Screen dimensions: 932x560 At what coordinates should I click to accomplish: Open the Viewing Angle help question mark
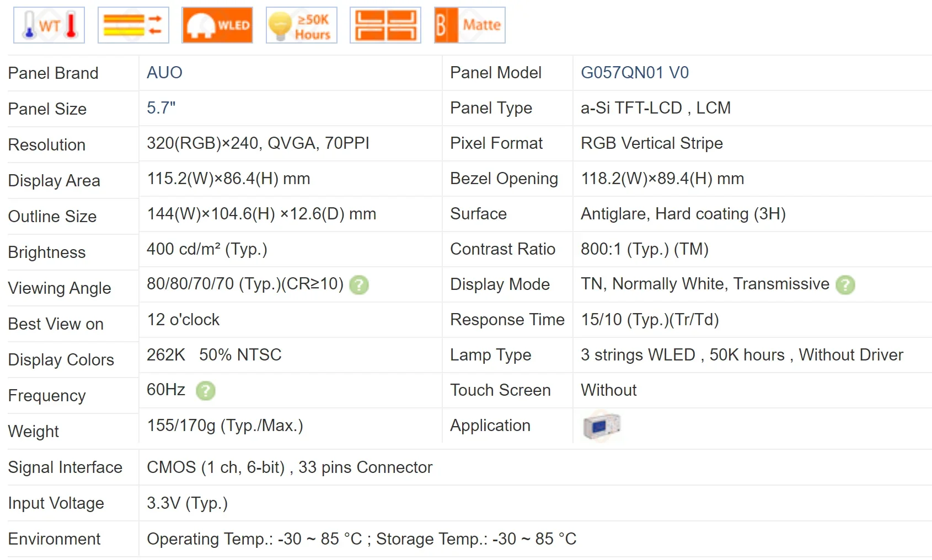point(359,285)
